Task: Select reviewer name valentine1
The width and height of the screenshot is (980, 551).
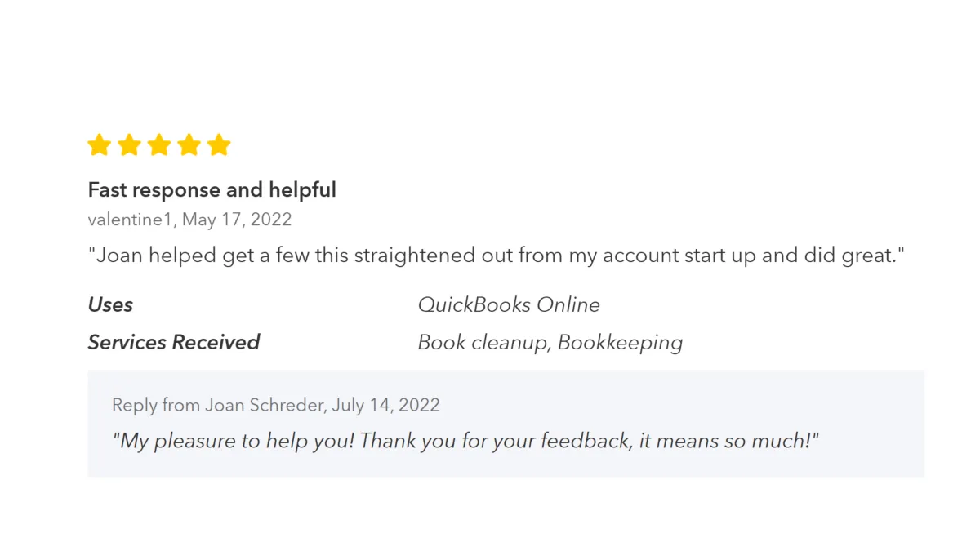Action: coord(131,220)
